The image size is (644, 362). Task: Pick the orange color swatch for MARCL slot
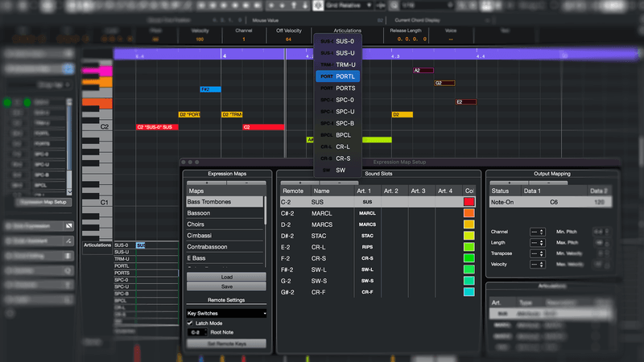click(469, 213)
